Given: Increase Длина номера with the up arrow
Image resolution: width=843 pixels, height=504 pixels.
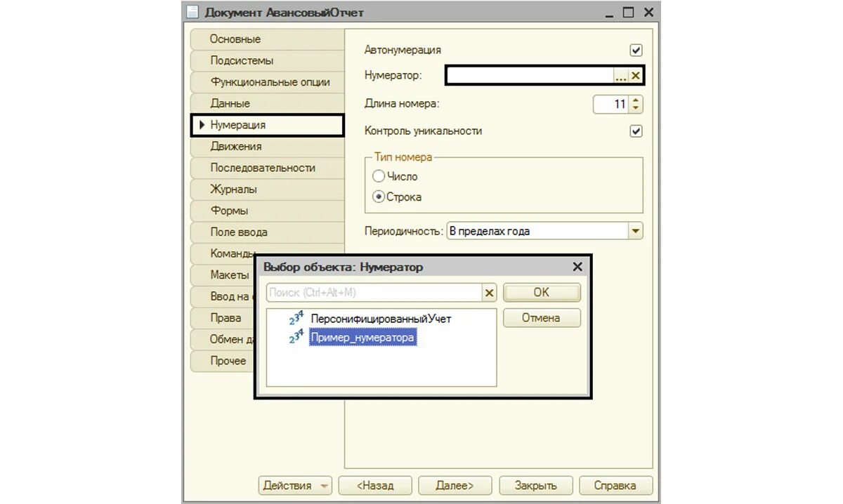Looking at the screenshot, I should click(636, 100).
